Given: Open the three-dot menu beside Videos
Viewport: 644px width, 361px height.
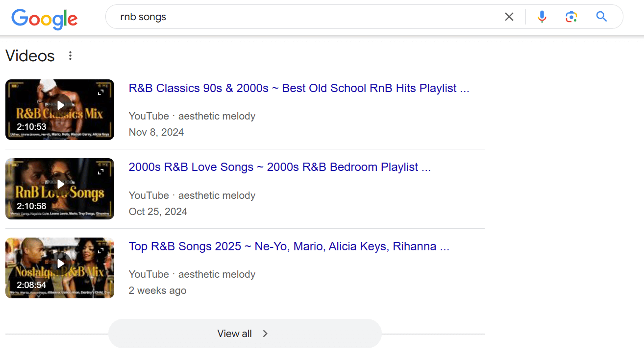Looking at the screenshot, I should tap(70, 56).
